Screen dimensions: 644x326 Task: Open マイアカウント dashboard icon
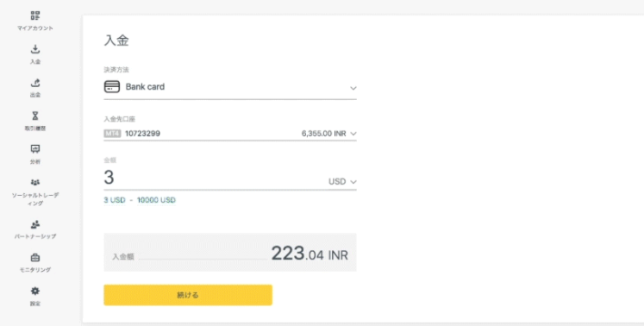tap(35, 16)
